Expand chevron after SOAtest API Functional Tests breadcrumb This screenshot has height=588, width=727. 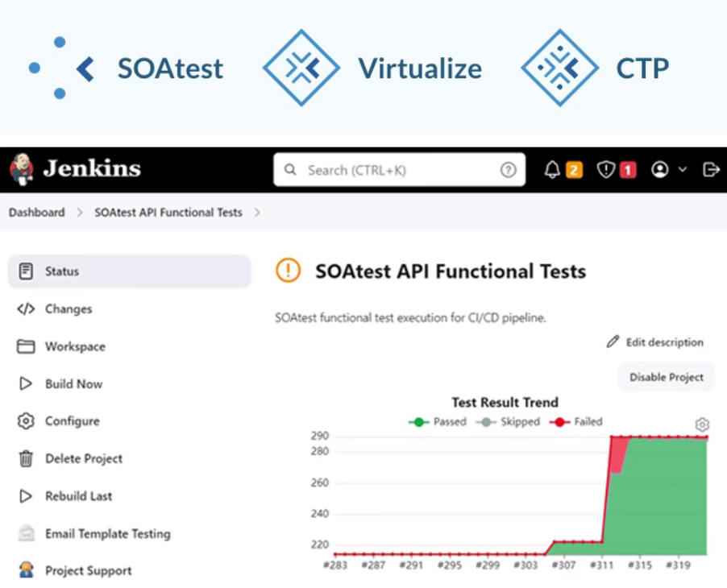[x=257, y=212]
